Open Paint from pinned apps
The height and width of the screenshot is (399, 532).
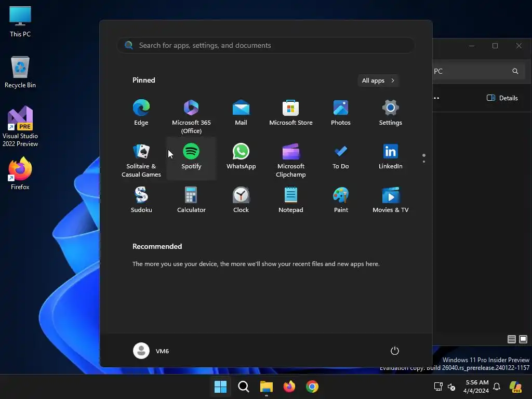[x=341, y=200]
